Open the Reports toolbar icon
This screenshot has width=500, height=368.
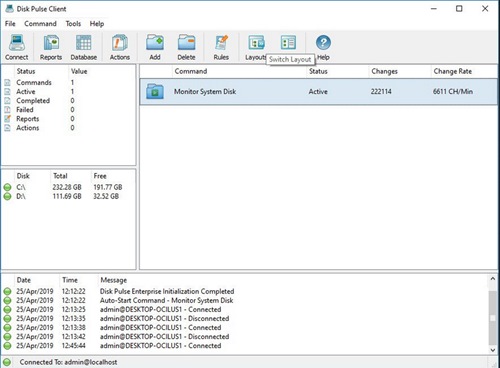tap(51, 47)
